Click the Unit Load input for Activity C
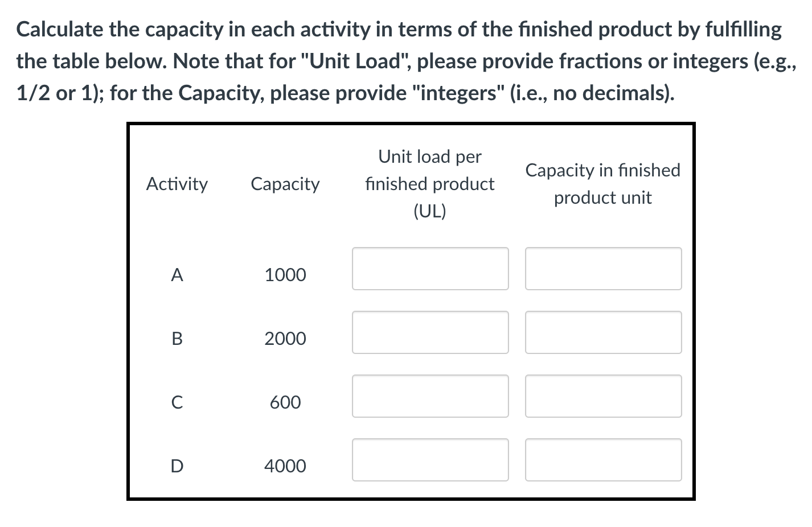The height and width of the screenshot is (527, 812). tap(430, 396)
